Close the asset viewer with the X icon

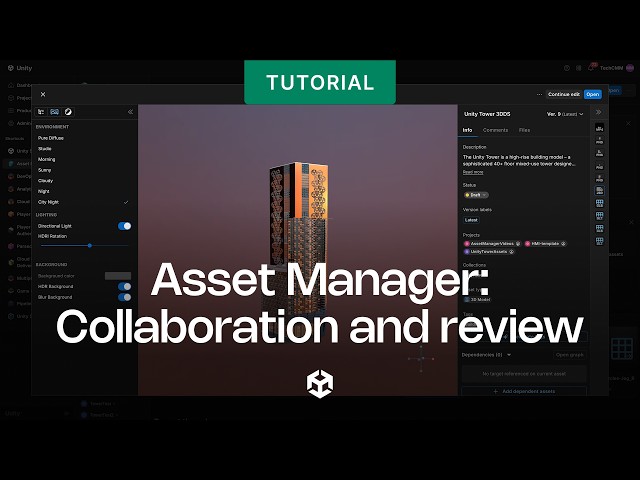click(x=43, y=94)
